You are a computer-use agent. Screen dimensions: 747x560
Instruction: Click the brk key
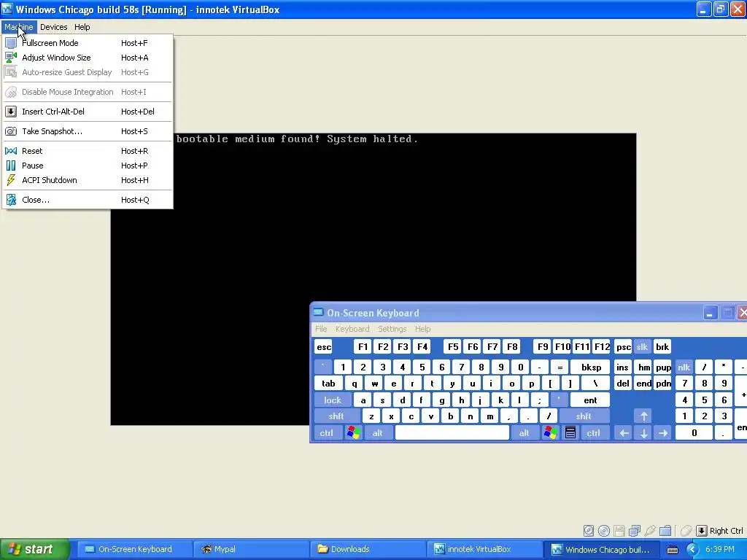(x=662, y=346)
